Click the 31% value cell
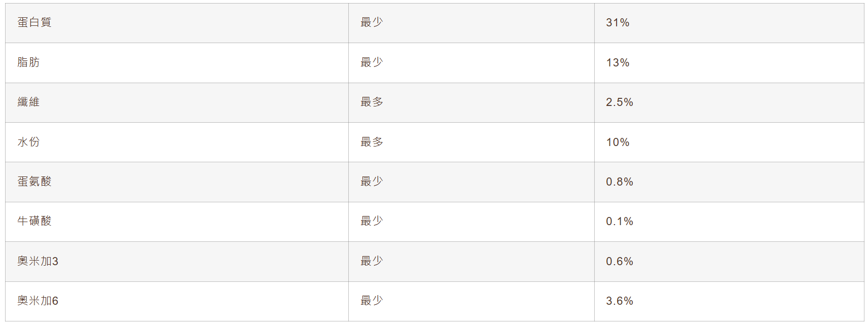Screen dimensions: 868x325 tap(618, 22)
